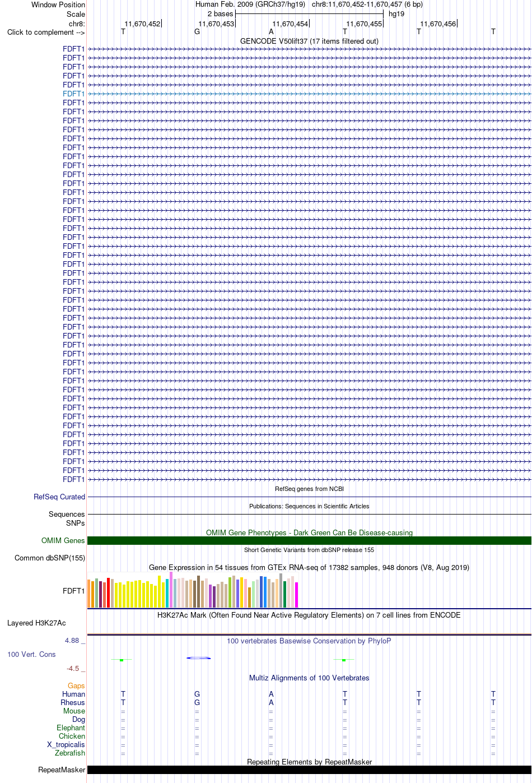
Task: Click 'Multiz Alignments of 100 Vertebrates' title
Action: 309,678
